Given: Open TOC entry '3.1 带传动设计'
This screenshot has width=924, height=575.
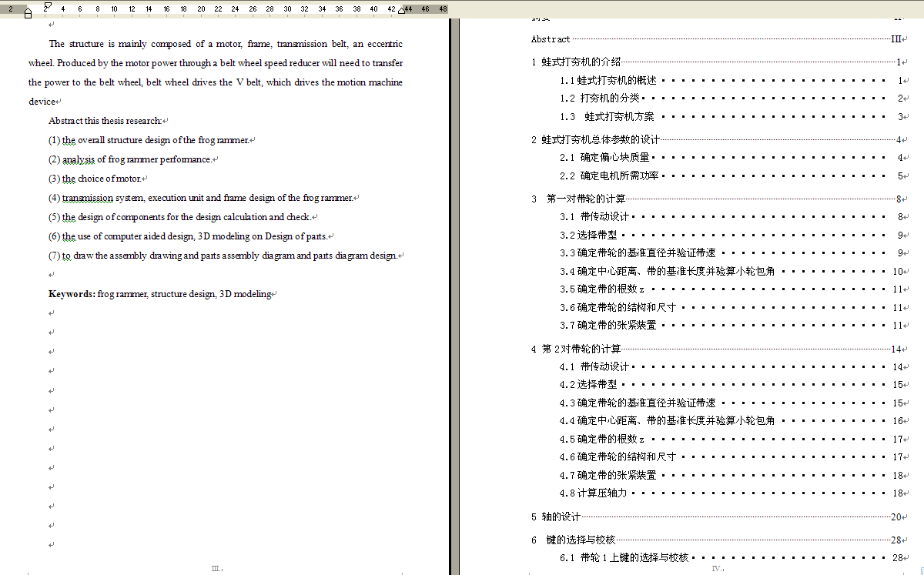Looking at the screenshot, I should coord(733,217).
